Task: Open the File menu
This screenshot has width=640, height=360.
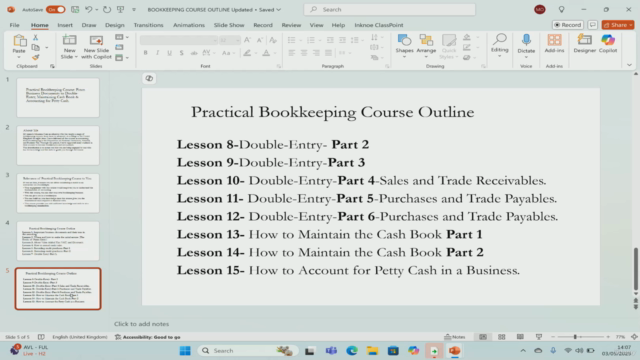Action: 14,25
